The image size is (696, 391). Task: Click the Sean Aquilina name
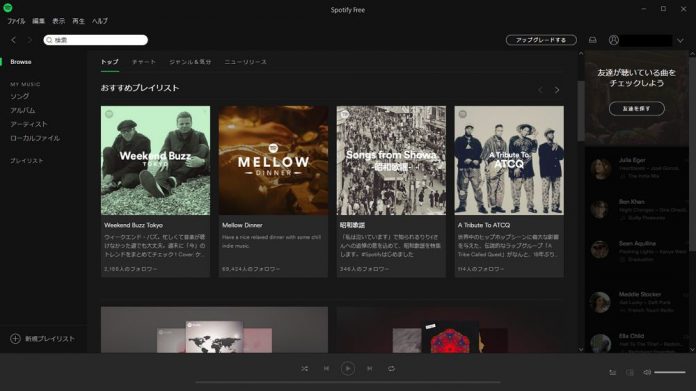(637, 243)
